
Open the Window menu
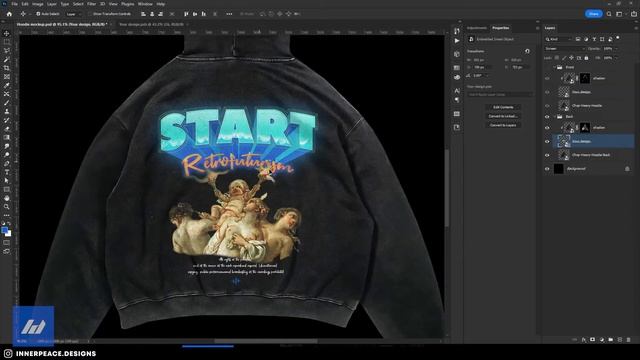145,4
